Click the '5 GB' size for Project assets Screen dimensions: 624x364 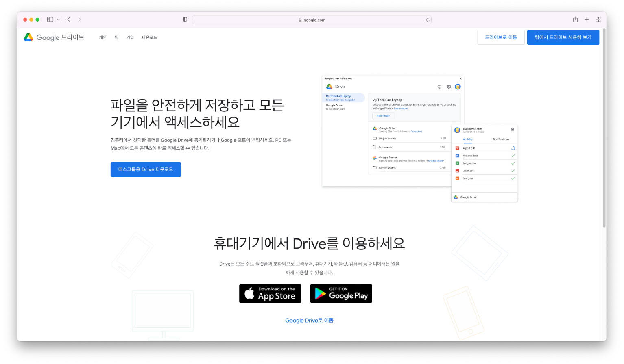point(443,138)
